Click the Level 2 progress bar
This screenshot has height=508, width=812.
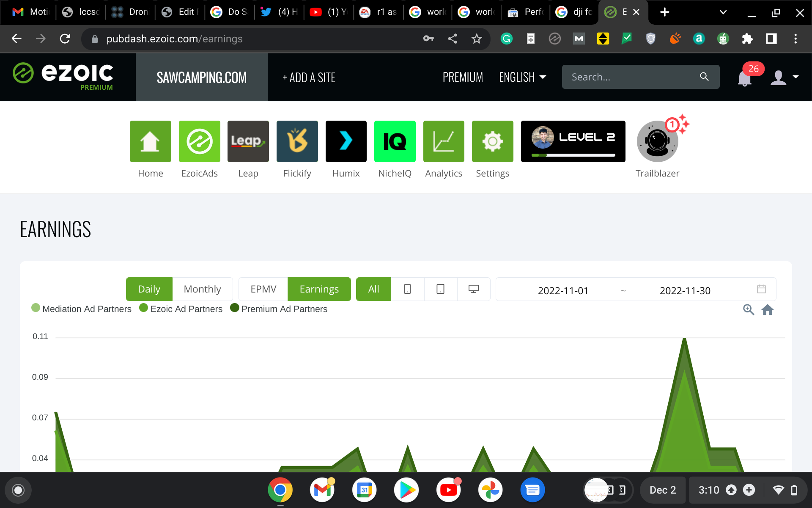click(573, 155)
